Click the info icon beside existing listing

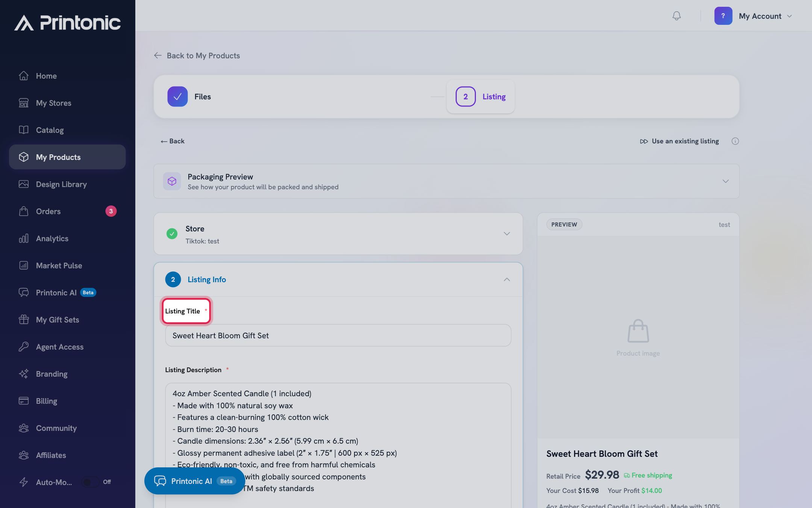pos(735,141)
